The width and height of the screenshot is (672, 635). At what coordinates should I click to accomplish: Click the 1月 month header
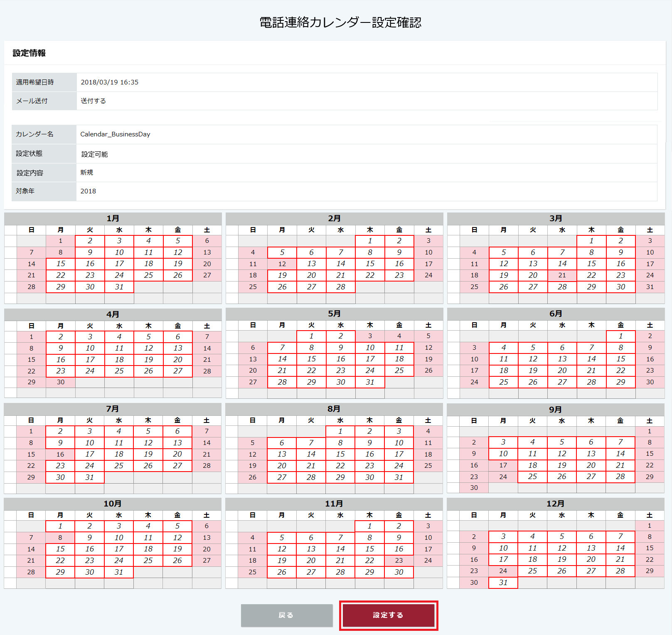click(113, 218)
